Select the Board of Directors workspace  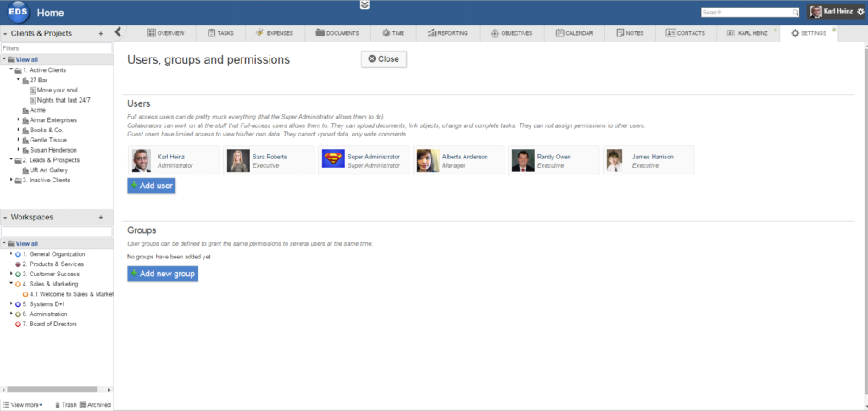tap(52, 324)
